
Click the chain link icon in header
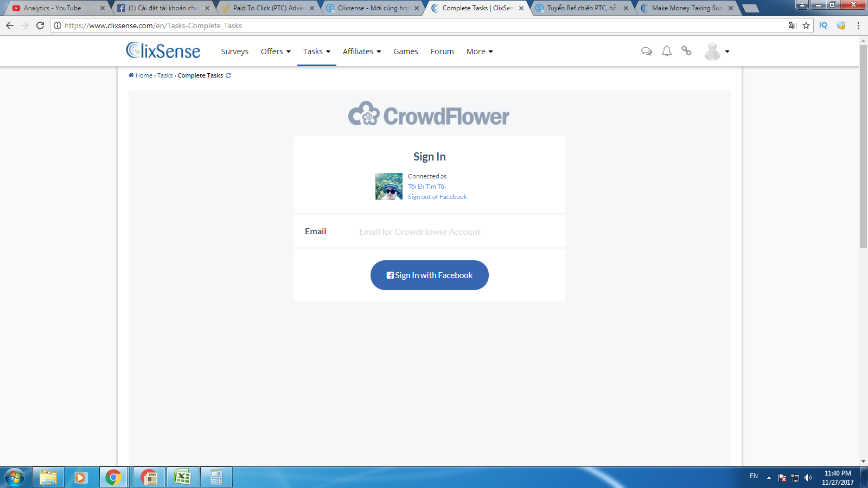tap(686, 51)
